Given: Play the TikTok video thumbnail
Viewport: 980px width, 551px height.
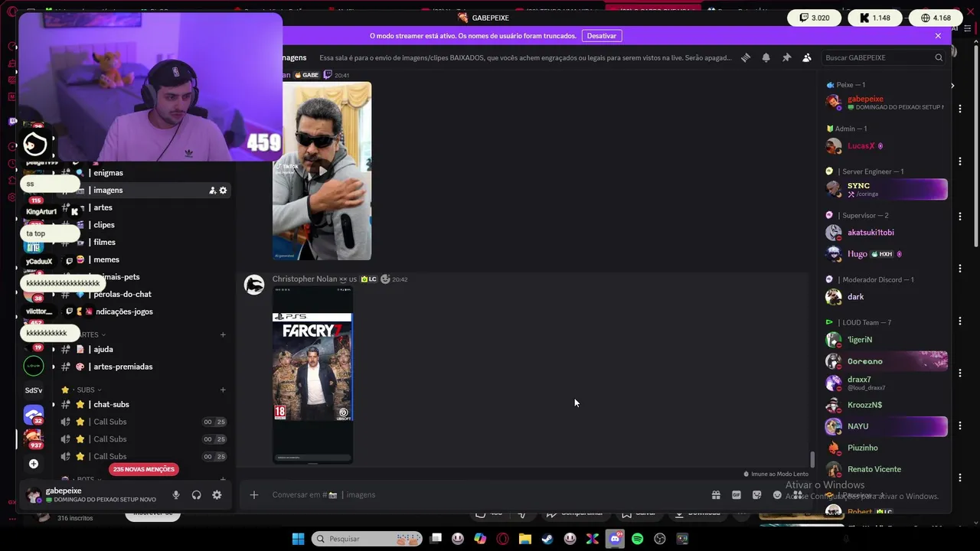Looking at the screenshot, I should [322, 171].
